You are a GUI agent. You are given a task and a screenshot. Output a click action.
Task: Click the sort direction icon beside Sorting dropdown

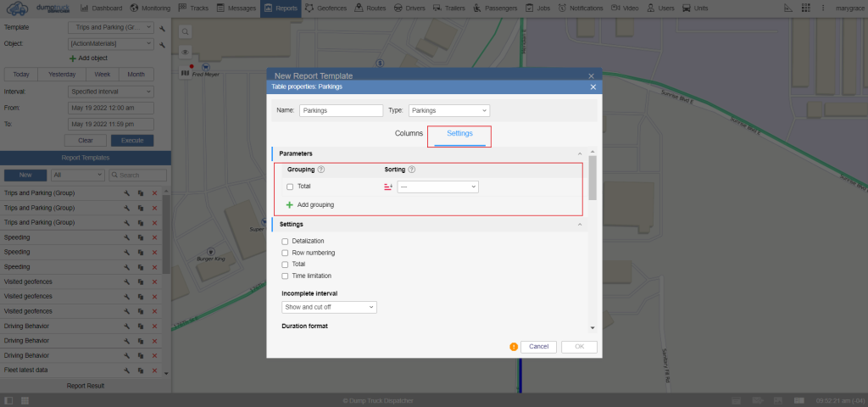pyautogui.click(x=388, y=187)
